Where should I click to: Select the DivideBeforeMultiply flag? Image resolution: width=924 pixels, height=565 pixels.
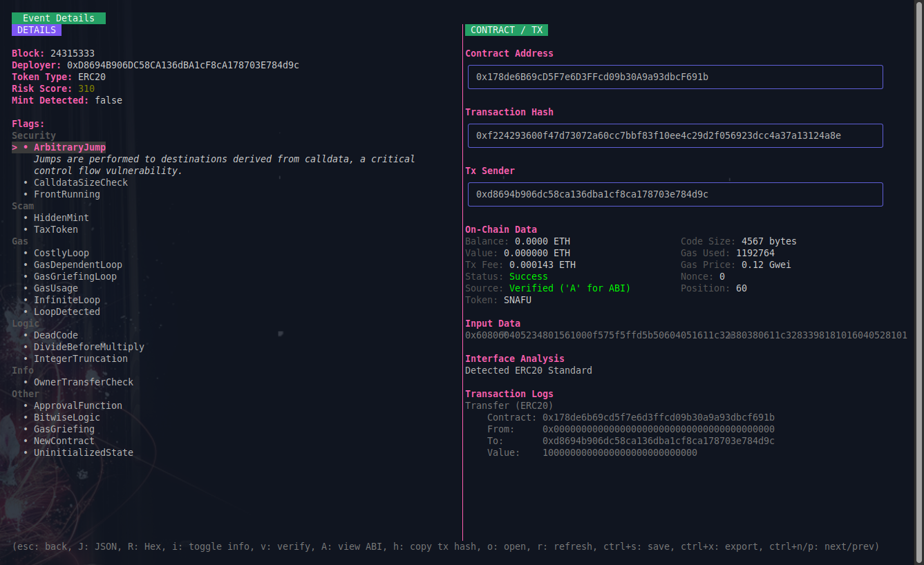point(88,347)
